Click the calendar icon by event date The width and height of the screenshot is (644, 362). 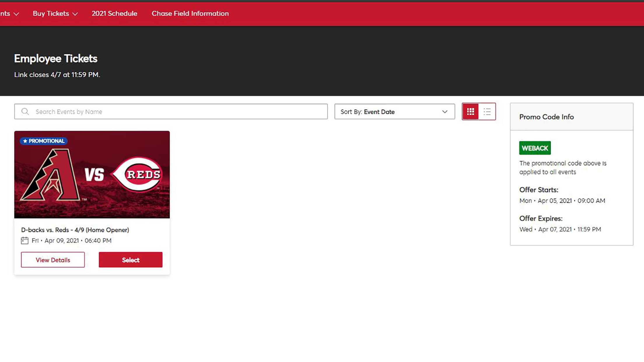(24, 240)
